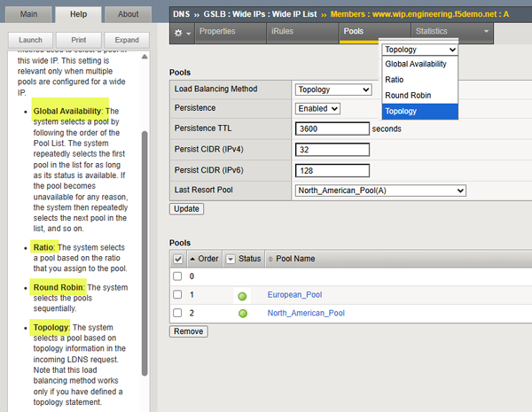The width and height of the screenshot is (532, 412).
Task: Open the Status column filter arrow
Action: tap(231, 258)
